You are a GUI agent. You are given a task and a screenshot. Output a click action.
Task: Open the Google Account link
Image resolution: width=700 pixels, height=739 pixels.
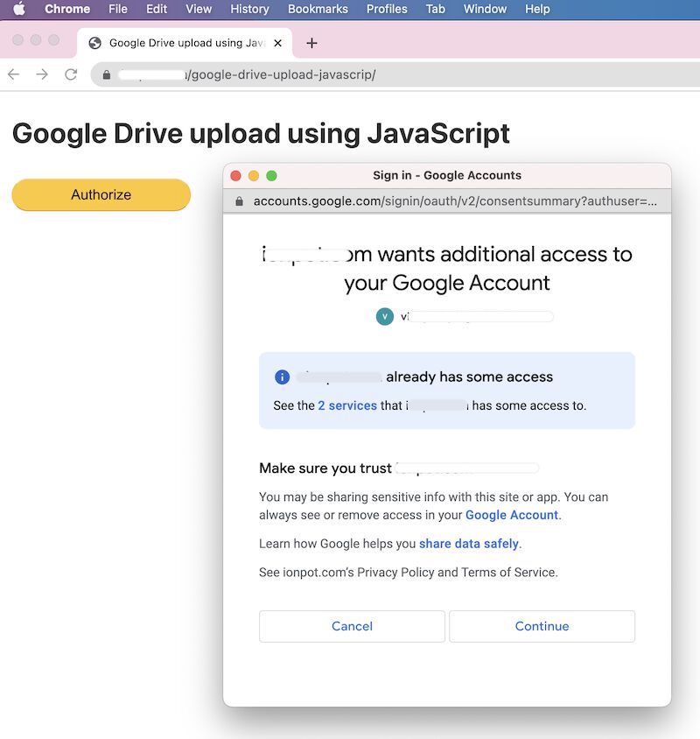512,515
